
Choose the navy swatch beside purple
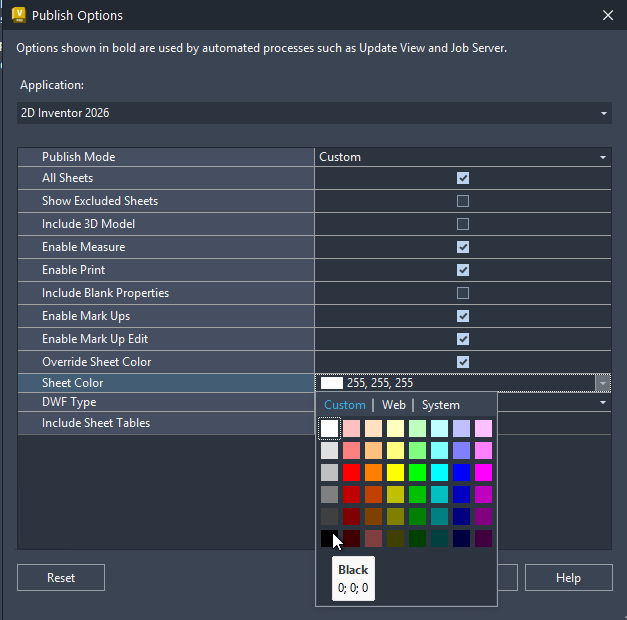pyautogui.click(x=461, y=516)
